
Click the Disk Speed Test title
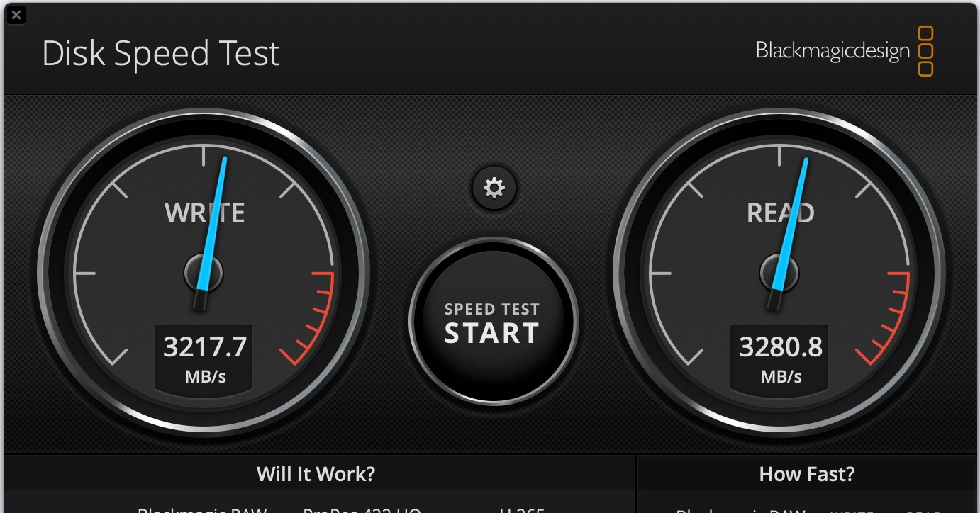(161, 54)
